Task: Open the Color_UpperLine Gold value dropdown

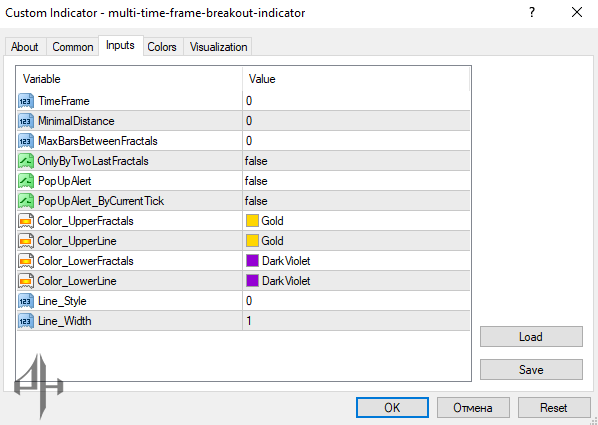Action: [356, 241]
